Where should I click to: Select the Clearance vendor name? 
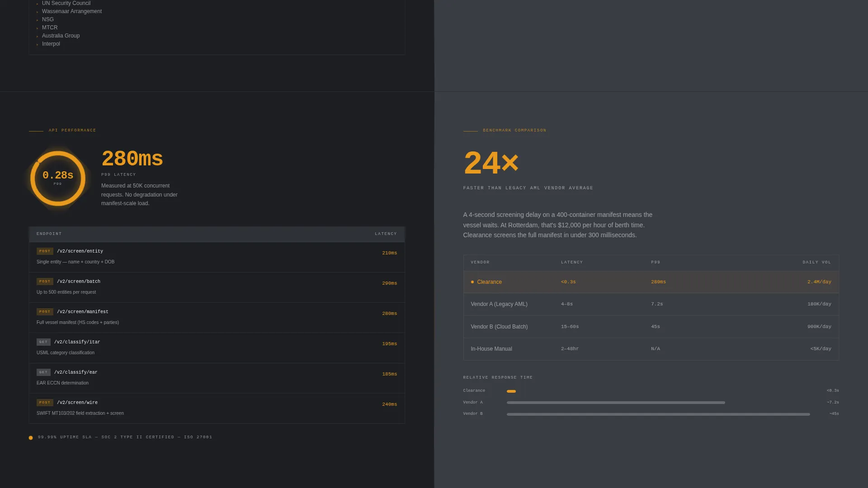[489, 282]
